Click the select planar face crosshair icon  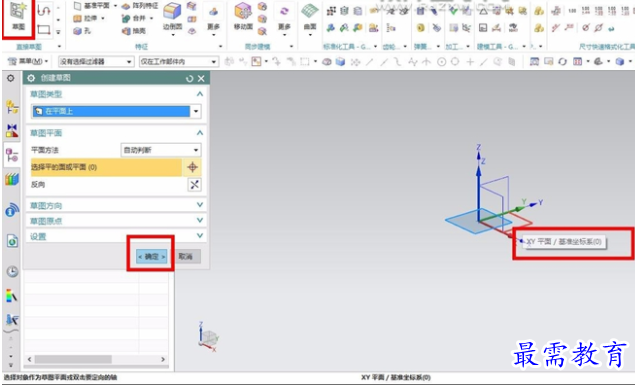[x=192, y=167]
